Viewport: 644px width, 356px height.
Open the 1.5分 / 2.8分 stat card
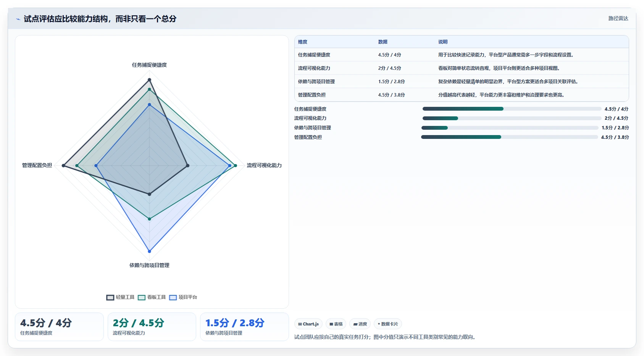tap(244, 327)
